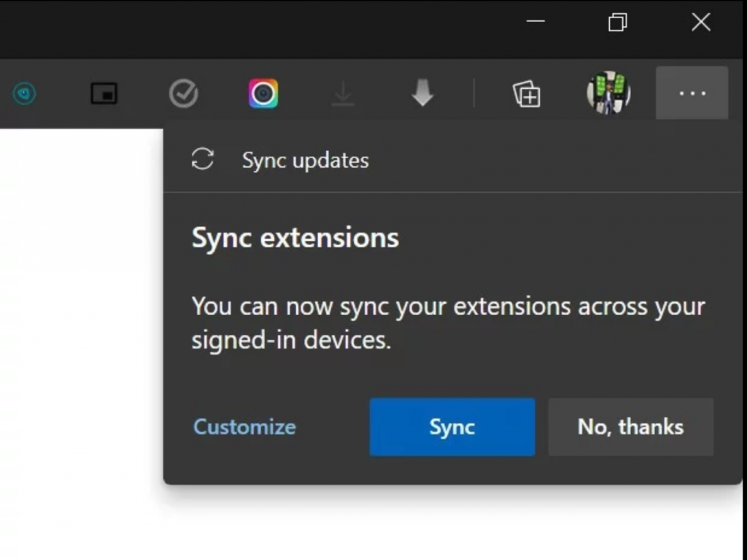Click the circular sync arrows icon
The image size is (747, 560).
point(202,160)
